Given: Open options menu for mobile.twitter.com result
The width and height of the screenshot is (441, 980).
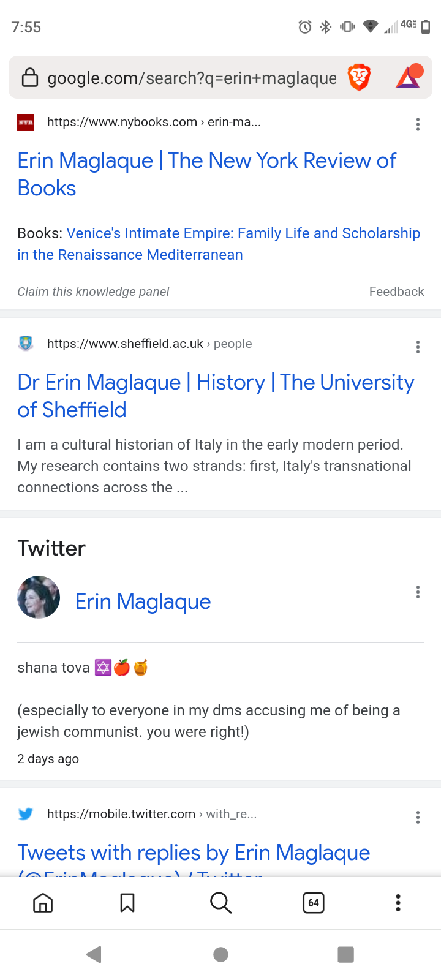Looking at the screenshot, I should 418,818.
